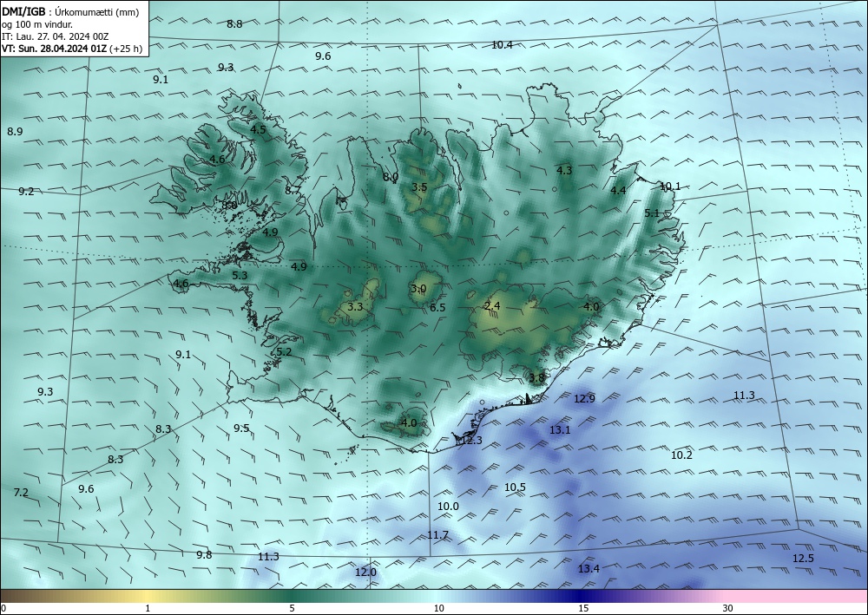Click the color scale label "1"
The image size is (868, 615).
148,608
